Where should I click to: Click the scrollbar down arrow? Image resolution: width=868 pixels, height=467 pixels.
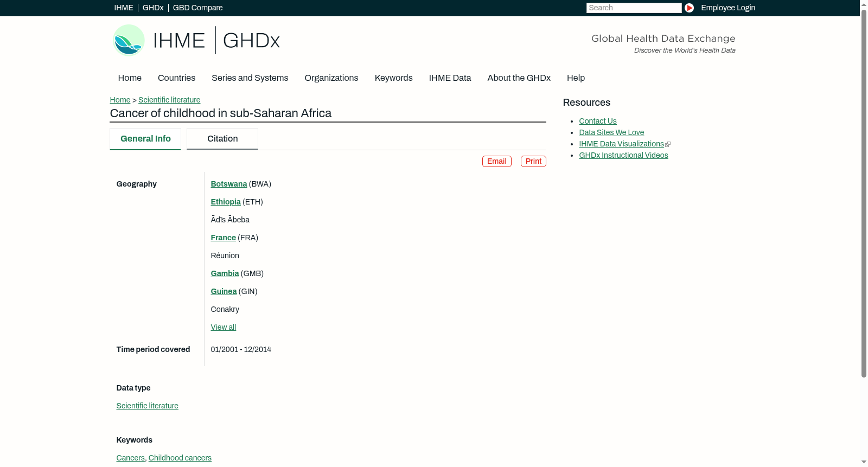864,463
